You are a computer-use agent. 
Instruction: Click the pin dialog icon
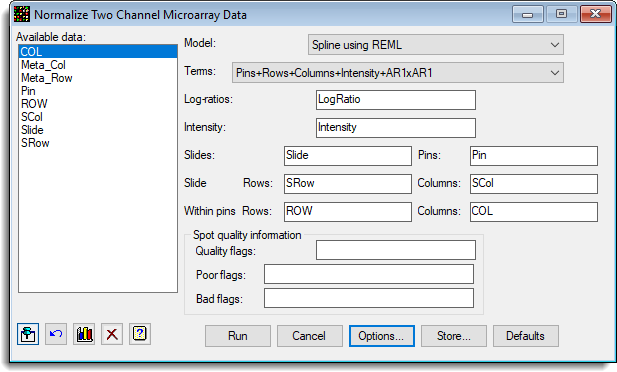[28, 334]
